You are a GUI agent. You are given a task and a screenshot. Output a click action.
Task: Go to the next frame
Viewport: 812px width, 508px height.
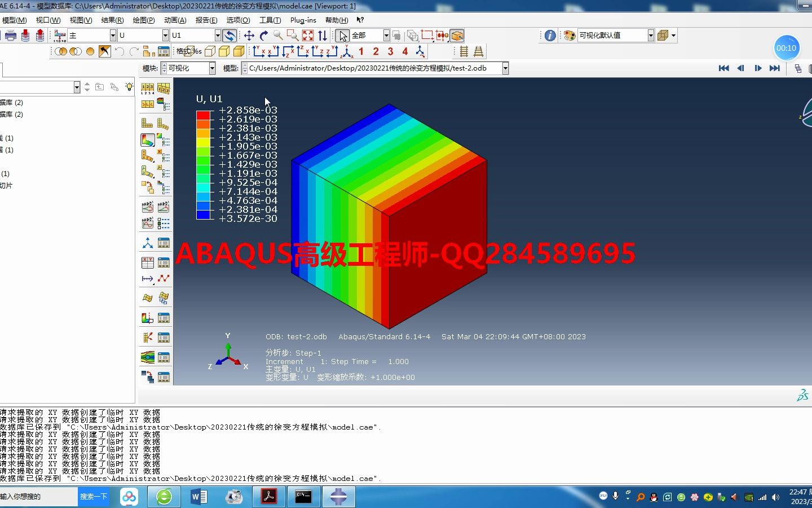click(758, 68)
